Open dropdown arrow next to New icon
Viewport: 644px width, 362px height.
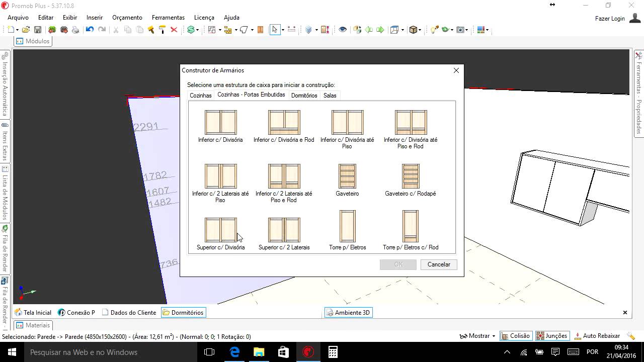(17, 30)
